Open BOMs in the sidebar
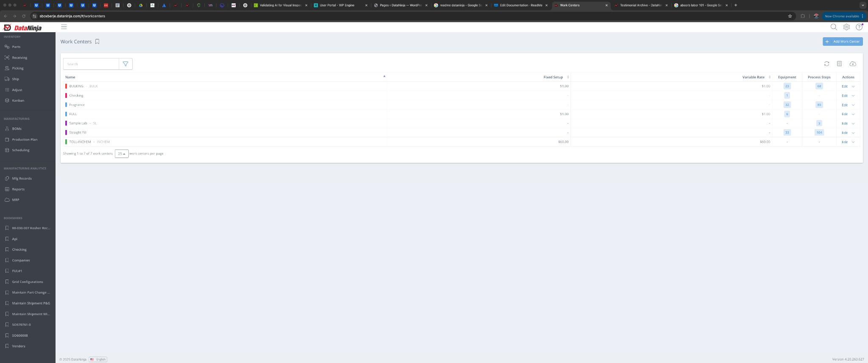The width and height of the screenshot is (868, 363). (17, 128)
